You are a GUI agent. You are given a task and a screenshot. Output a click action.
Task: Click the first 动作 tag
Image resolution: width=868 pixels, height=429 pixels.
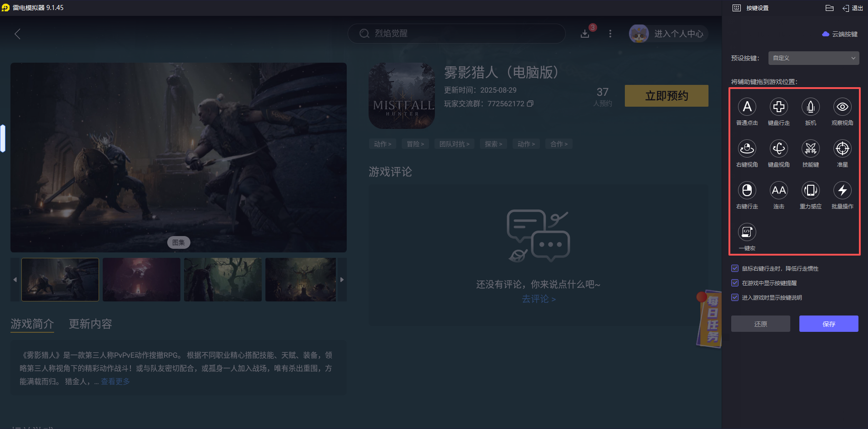click(383, 144)
